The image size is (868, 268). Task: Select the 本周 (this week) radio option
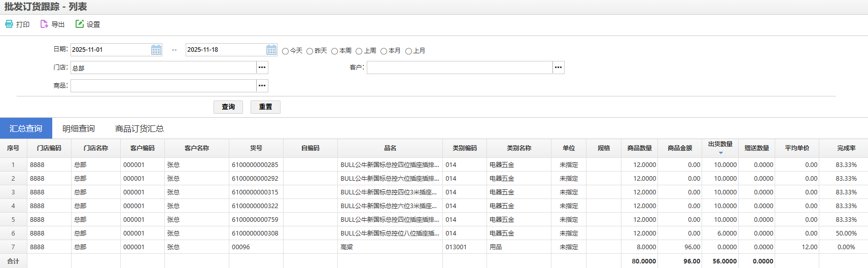(x=335, y=51)
